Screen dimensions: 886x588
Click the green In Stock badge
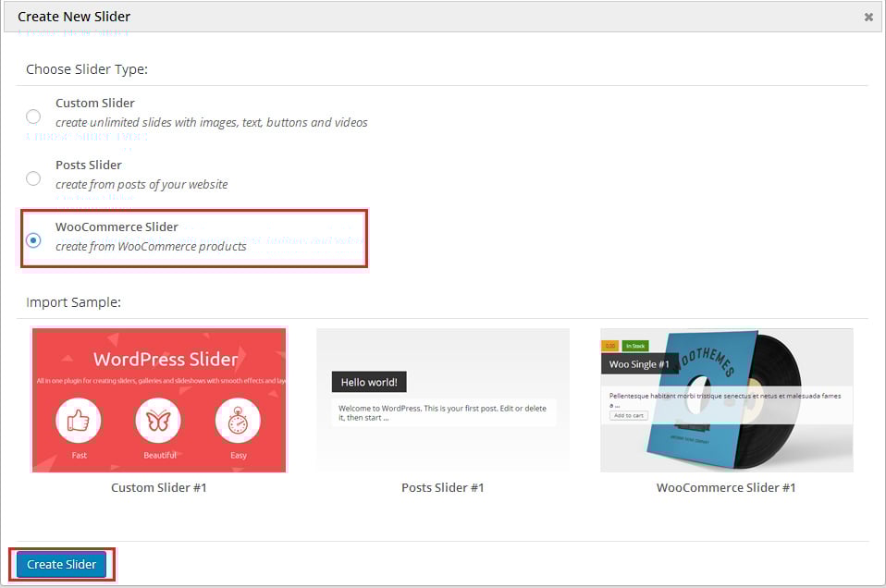point(634,346)
